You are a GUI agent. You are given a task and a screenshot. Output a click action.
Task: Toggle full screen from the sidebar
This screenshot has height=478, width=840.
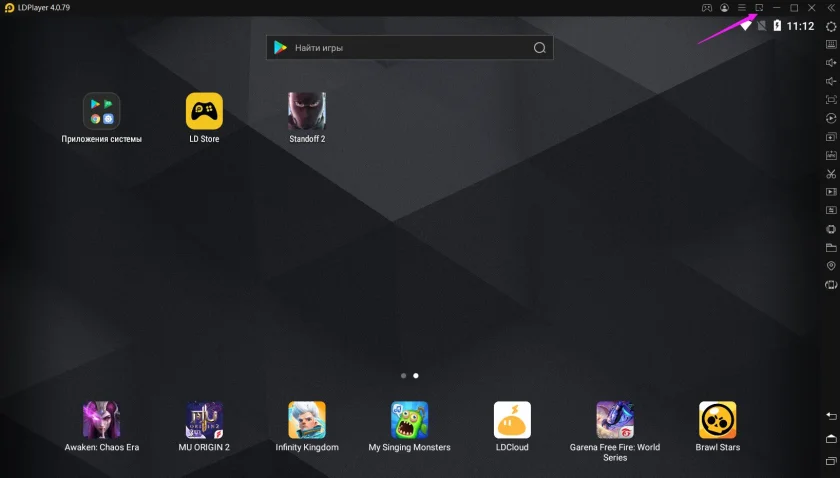(831, 100)
